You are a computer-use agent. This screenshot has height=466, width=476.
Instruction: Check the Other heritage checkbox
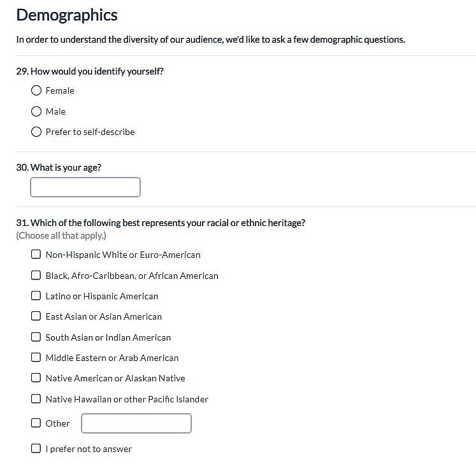(36, 423)
